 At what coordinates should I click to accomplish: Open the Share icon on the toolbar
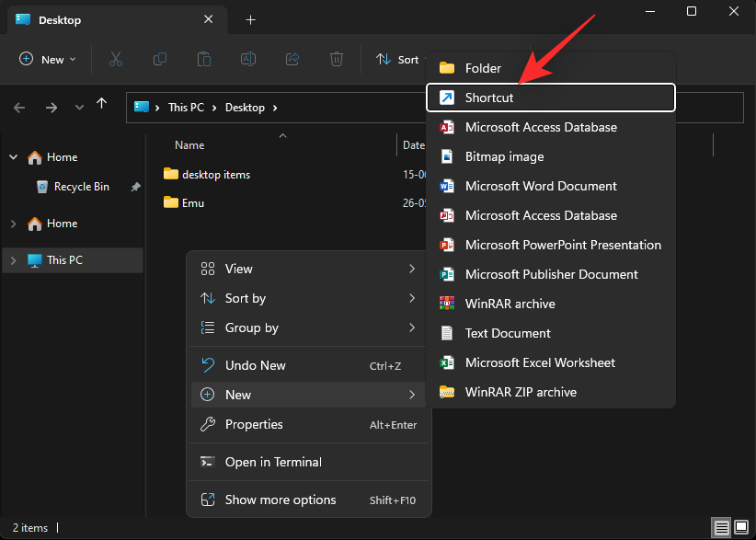(292, 58)
